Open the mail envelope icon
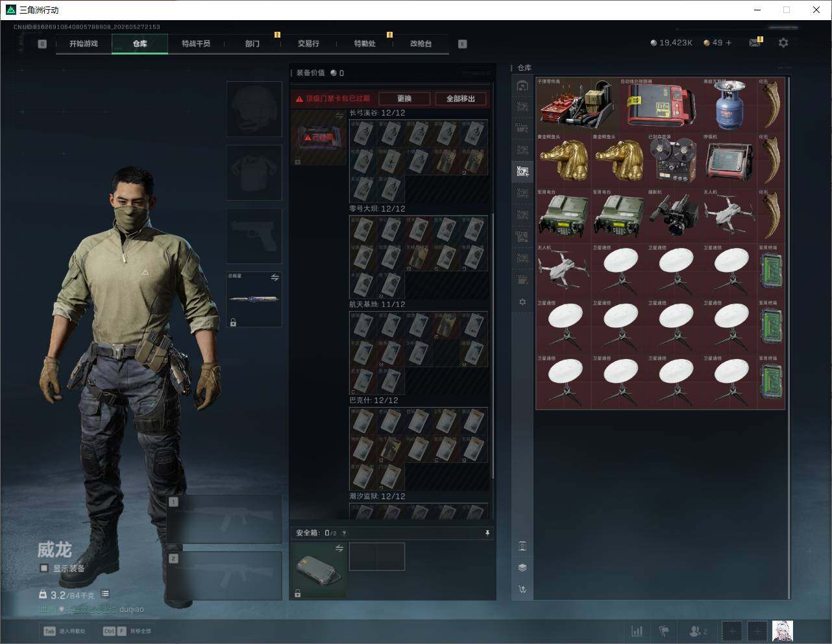Viewport: 832px width, 644px height. [x=754, y=43]
